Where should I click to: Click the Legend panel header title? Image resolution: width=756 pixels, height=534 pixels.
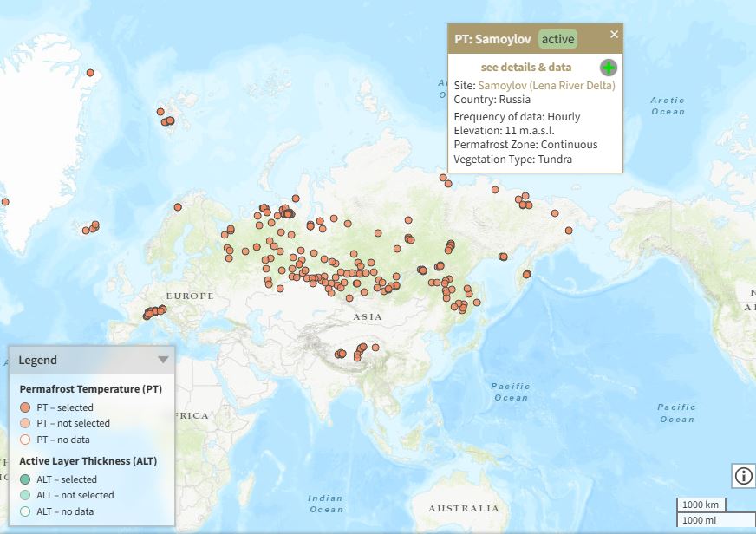[x=38, y=360]
